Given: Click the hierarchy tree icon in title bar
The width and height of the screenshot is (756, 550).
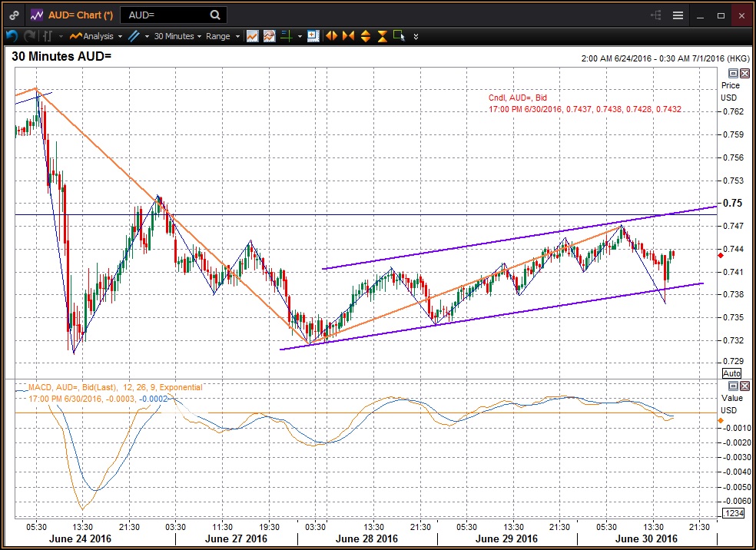Looking at the screenshot, I should [655, 15].
